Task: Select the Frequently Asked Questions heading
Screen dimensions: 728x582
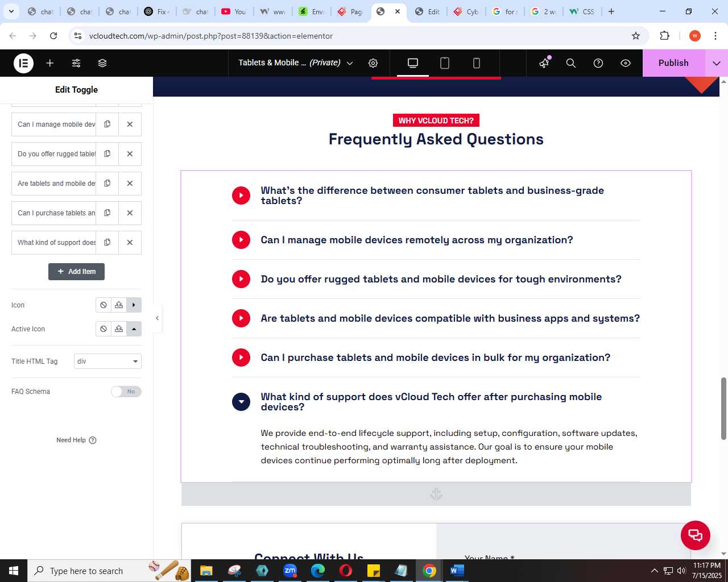Action: (x=436, y=139)
